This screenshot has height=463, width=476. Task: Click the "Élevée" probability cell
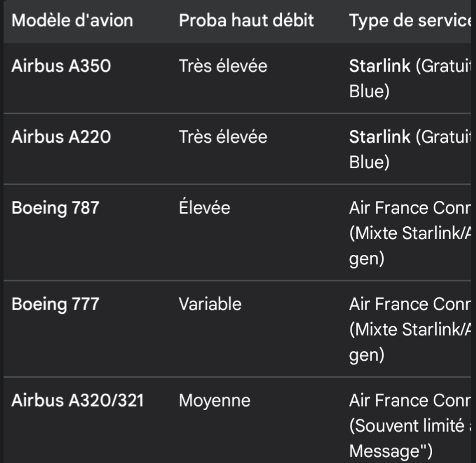pyautogui.click(x=204, y=208)
